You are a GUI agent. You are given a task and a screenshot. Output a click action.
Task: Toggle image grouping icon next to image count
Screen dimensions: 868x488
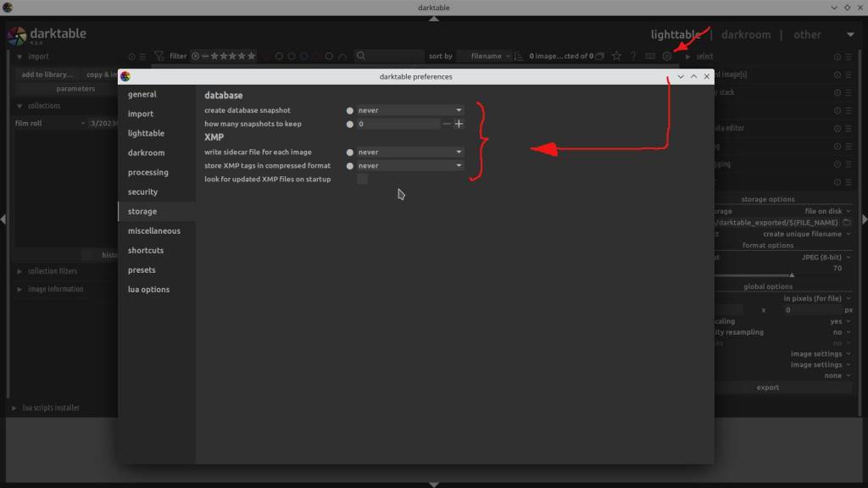[599, 56]
